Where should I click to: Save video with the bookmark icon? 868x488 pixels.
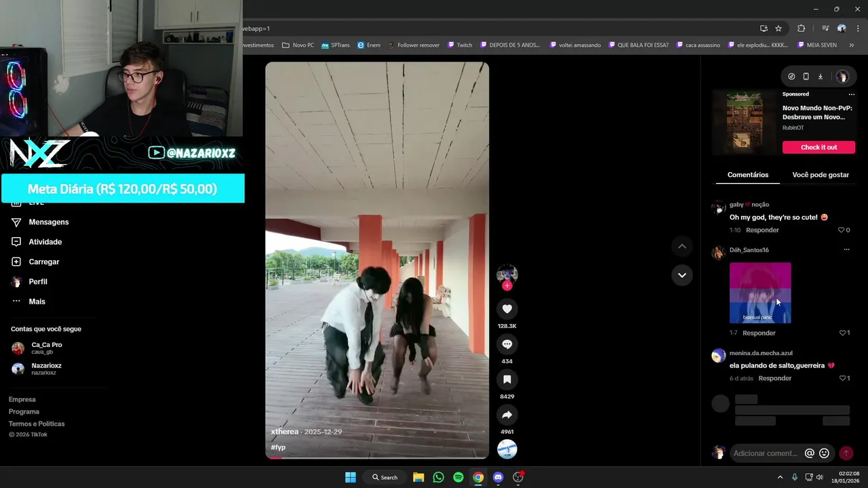507,380
